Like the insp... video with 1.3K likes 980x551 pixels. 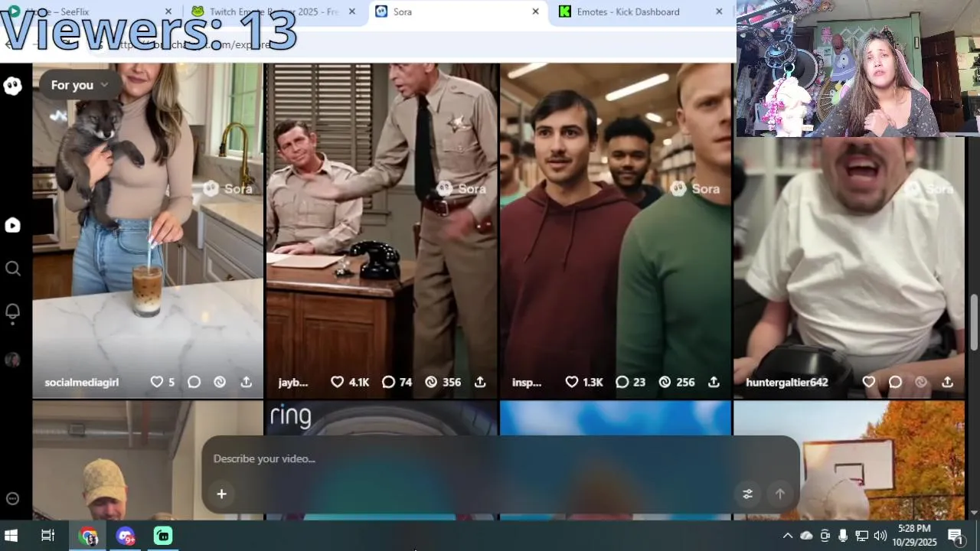point(572,381)
